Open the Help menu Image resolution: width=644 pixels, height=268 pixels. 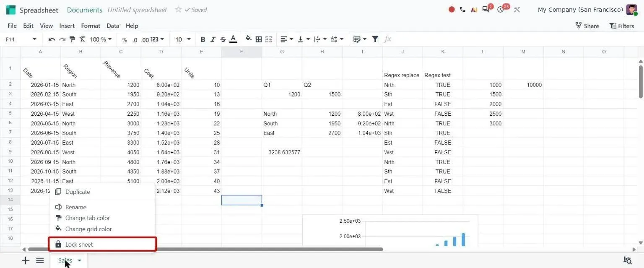coord(132,26)
